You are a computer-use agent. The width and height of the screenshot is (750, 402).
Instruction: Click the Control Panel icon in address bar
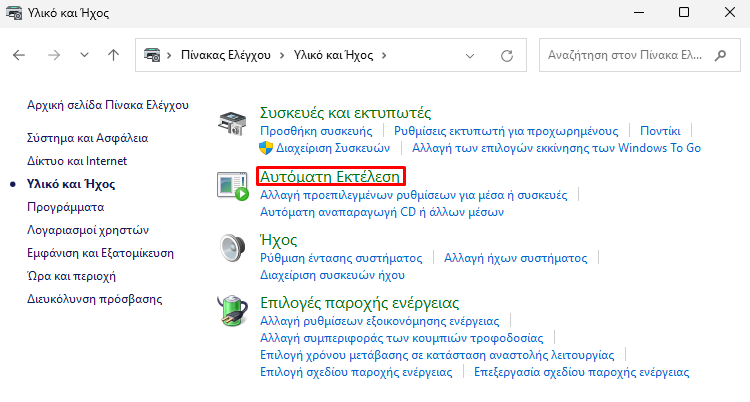tap(152, 56)
